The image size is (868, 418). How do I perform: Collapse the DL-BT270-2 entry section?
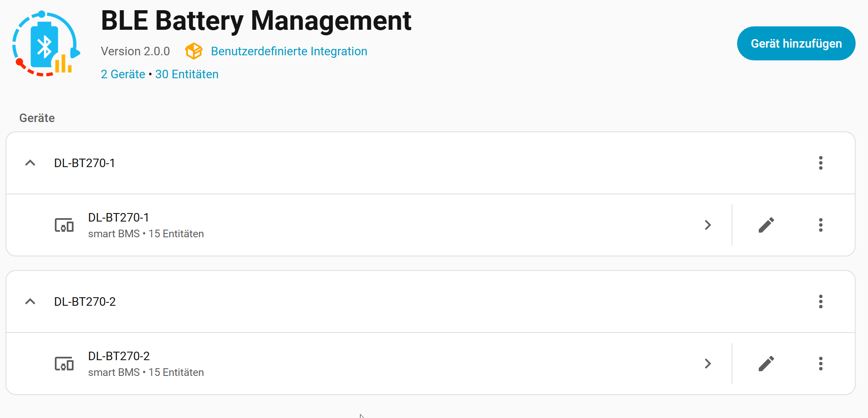[30, 301]
